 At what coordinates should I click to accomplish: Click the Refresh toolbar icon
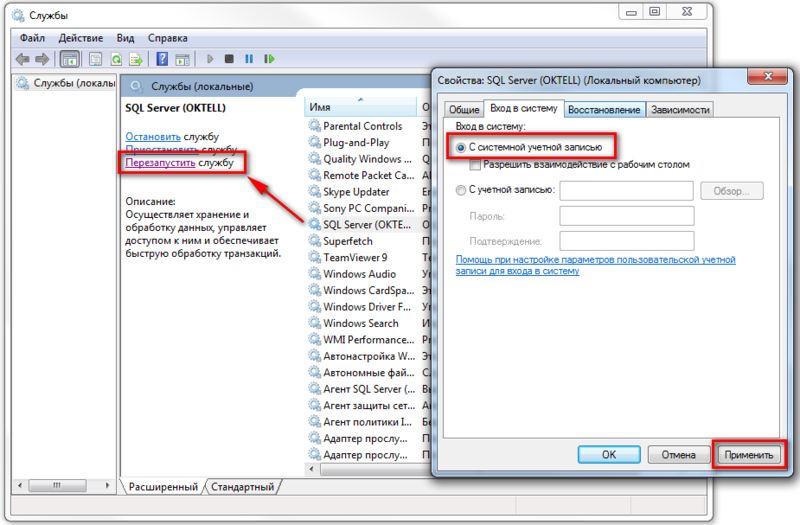(116, 59)
